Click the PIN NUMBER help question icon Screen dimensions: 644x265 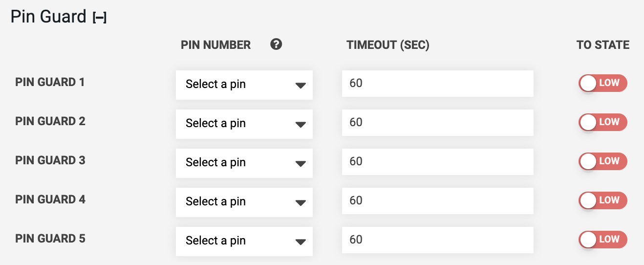click(276, 44)
